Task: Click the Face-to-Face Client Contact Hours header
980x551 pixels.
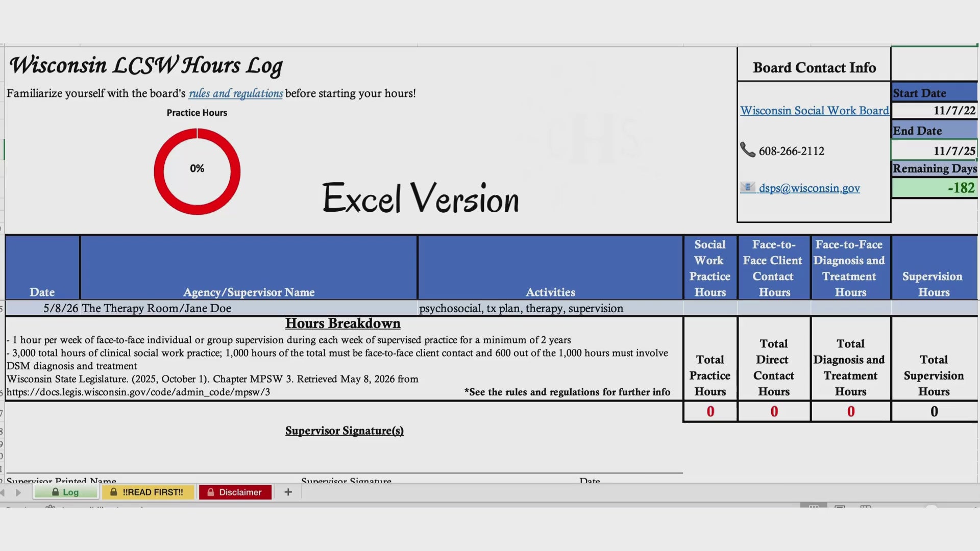Action: pos(774,267)
